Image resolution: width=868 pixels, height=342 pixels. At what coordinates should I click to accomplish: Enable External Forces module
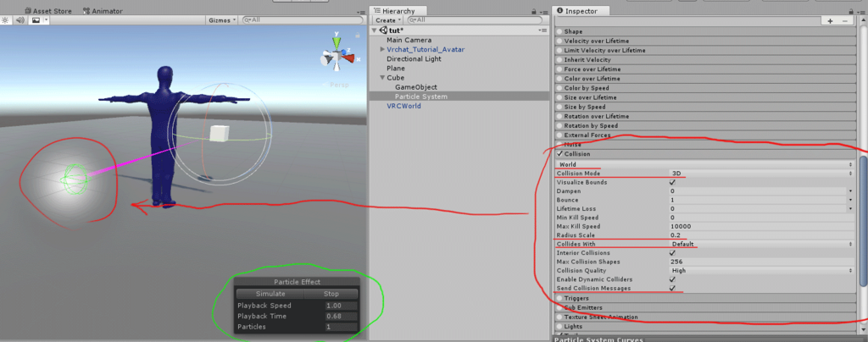(x=559, y=135)
